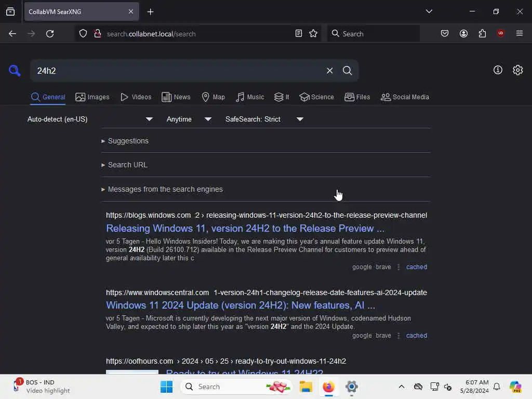
Task: Click the windowscentral.com result URL
Action: click(x=267, y=292)
